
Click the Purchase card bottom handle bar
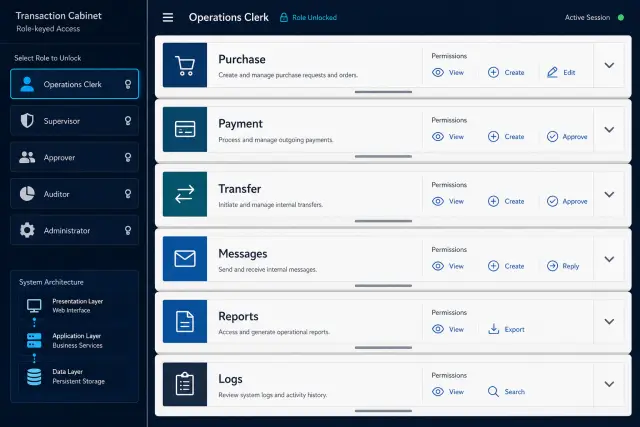[x=383, y=92]
